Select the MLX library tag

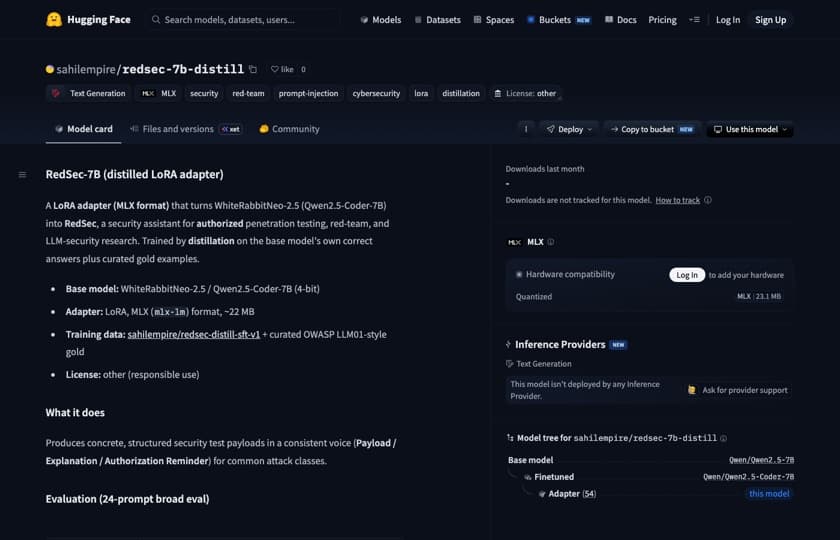pyautogui.click(x=159, y=93)
